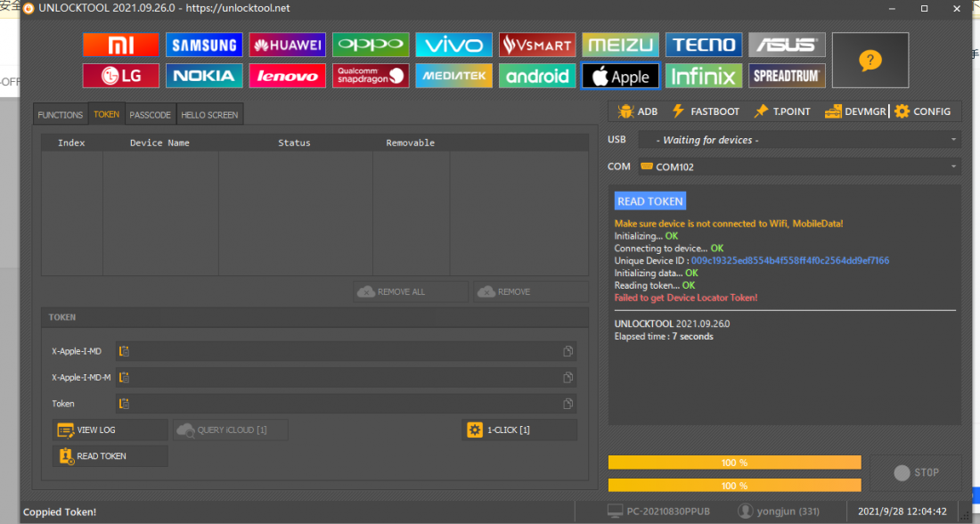Click the REMOVE button
The image size is (980, 524).
click(531, 291)
